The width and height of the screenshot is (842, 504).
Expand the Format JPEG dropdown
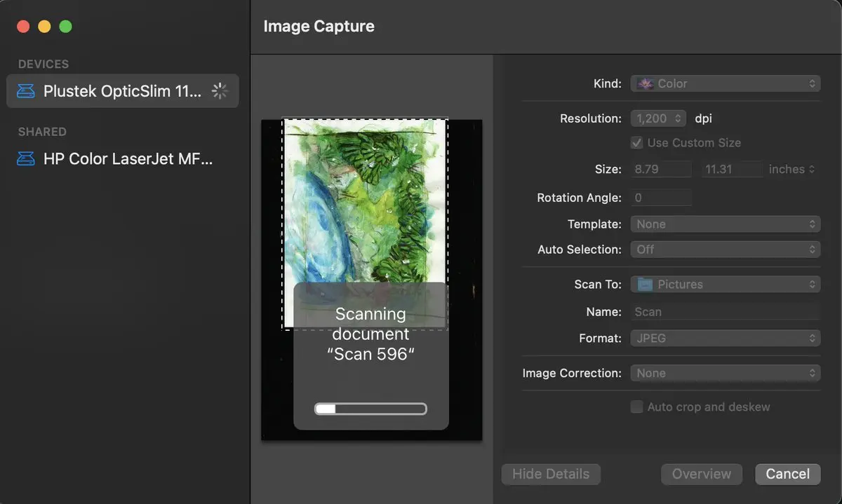725,339
